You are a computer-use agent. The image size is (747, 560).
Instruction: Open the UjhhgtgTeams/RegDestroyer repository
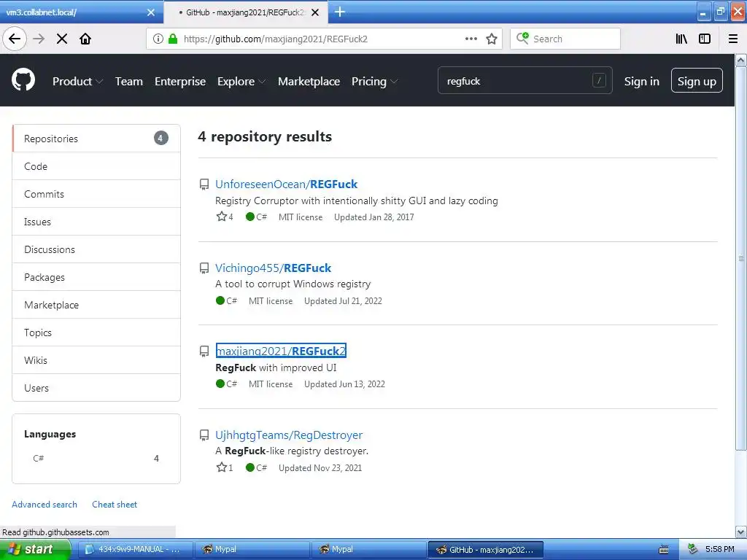coord(289,435)
